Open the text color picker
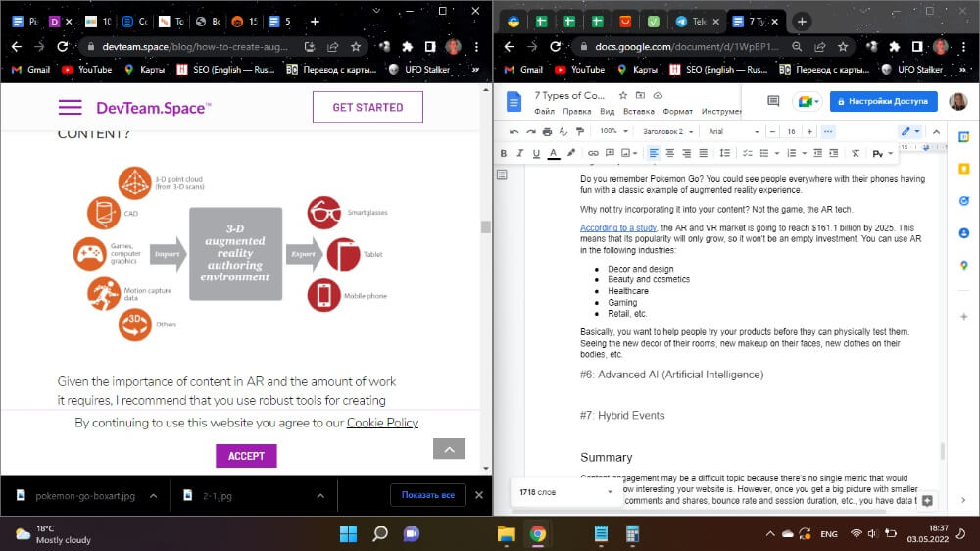Viewport: 980px width, 551px height. pyautogui.click(x=553, y=153)
